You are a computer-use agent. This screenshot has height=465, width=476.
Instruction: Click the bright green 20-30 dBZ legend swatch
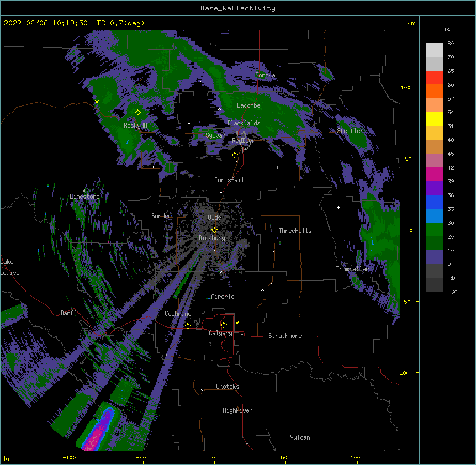[434, 230]
